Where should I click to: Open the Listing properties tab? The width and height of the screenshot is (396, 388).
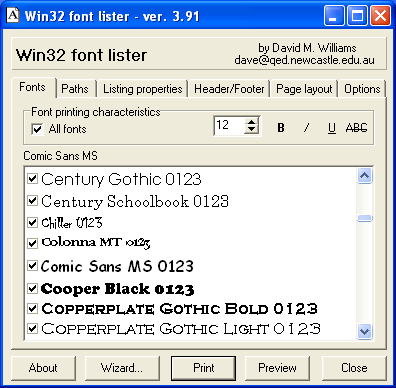[x=143, y=89]
